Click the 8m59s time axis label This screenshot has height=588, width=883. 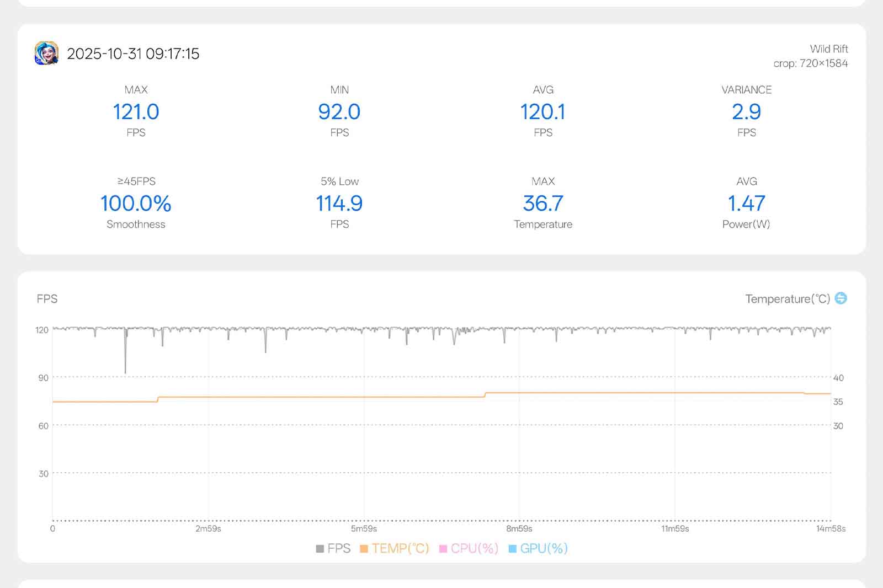point(519,528)
